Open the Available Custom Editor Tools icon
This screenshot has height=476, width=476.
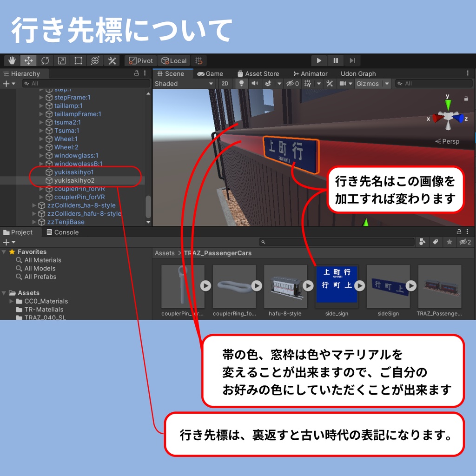click(112, 60)
